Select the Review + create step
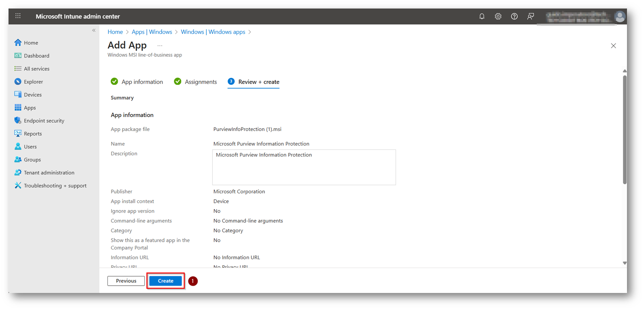Screen dimensions: 644x310 pyautogui.click(x=253, y=82)
